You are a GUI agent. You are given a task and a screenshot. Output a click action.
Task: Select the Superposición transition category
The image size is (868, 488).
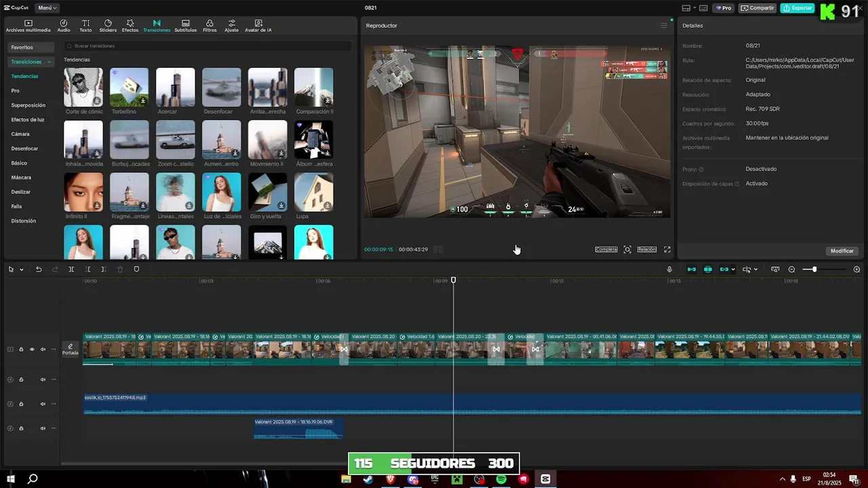28,105
